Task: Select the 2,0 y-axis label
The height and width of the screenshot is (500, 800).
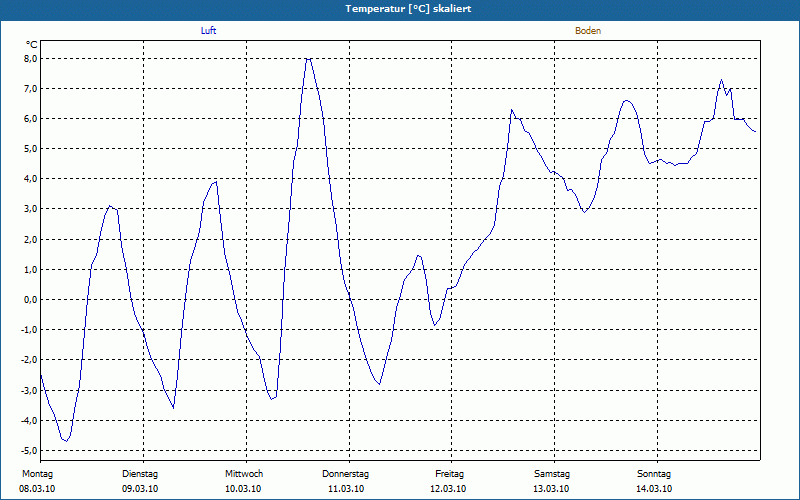Action: tap(30, 239)
